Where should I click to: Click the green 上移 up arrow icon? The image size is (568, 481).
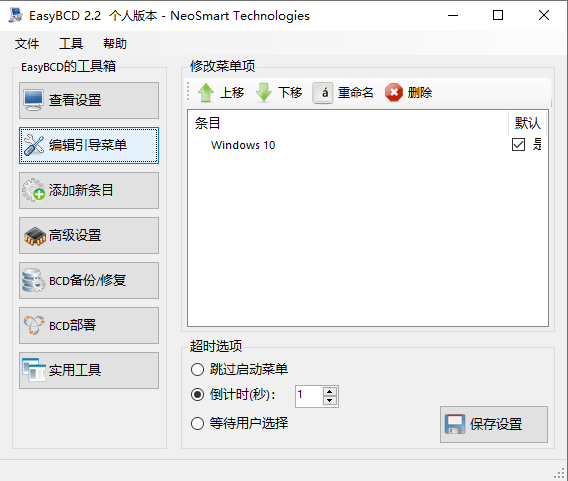tap(206, 93)
